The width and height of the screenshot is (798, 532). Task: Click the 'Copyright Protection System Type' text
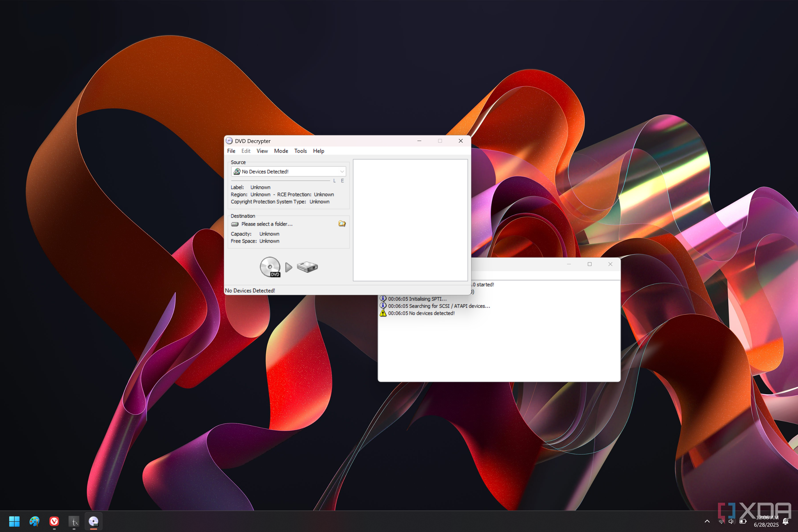click(268, 202)
